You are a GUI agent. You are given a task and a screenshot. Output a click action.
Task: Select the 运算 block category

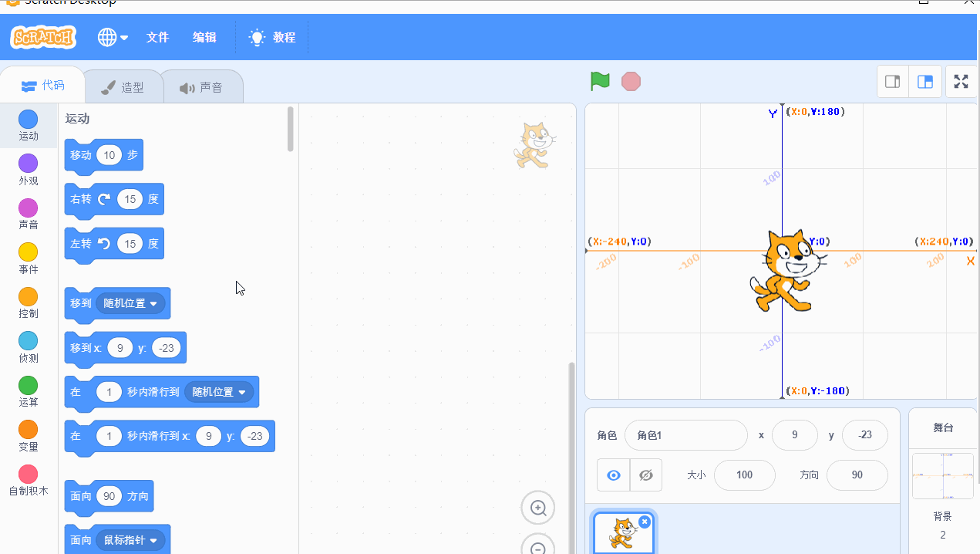tap(29, 392)
